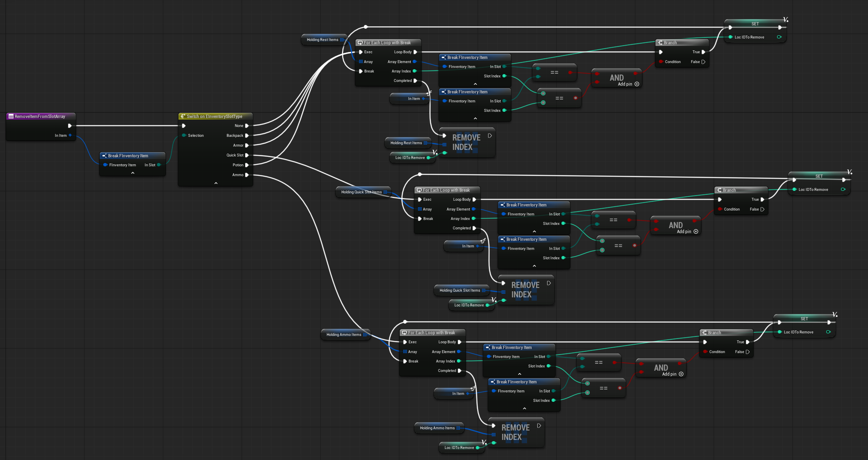
Task: Click the None exec output pin on Switch
Action: point(247,126)
